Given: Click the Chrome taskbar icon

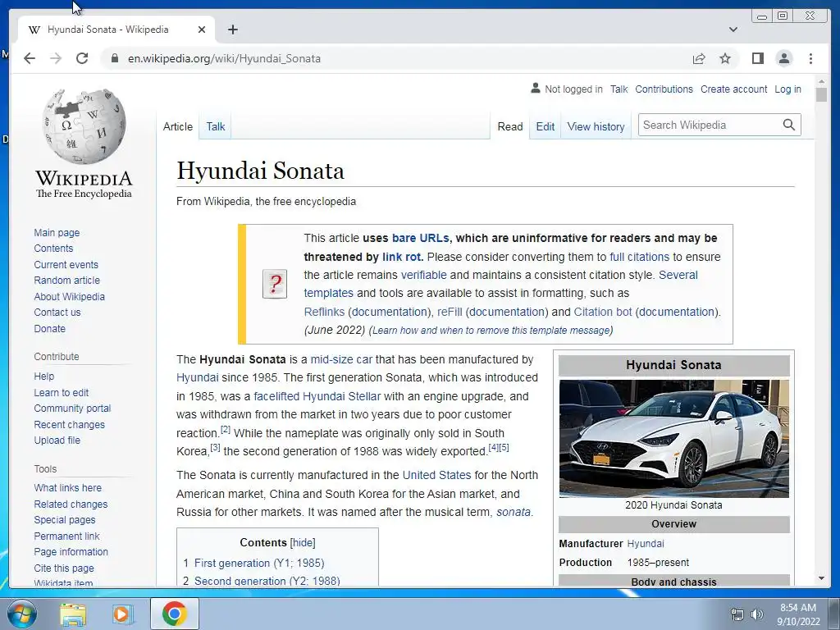Looking at the screenshot, I should 174,614.
